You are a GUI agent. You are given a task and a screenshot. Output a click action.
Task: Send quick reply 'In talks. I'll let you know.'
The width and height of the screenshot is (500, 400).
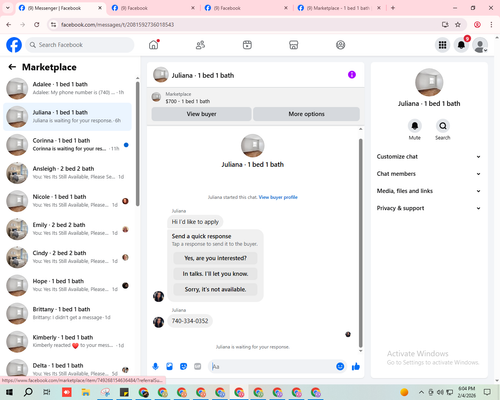tap(215, 274)
